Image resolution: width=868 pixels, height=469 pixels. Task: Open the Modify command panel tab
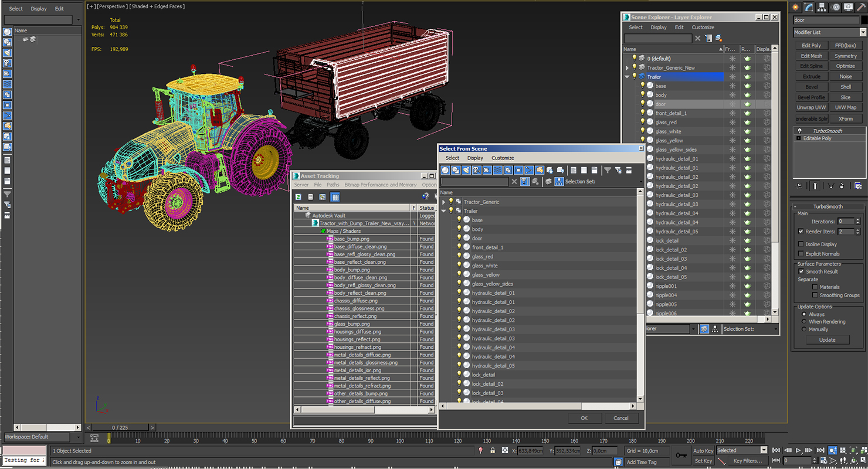(809, 7)
